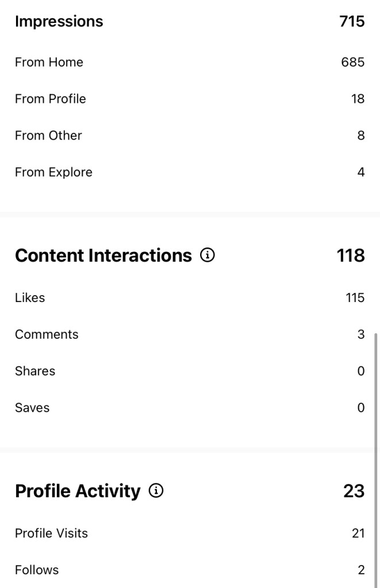Tap the From Other label

(48, 136)
